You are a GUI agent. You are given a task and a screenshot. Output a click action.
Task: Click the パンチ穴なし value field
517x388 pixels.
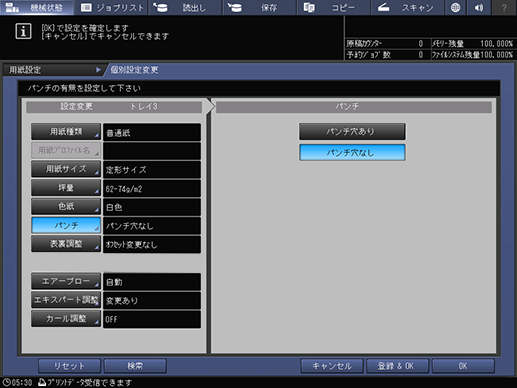[x=152, y=226]
